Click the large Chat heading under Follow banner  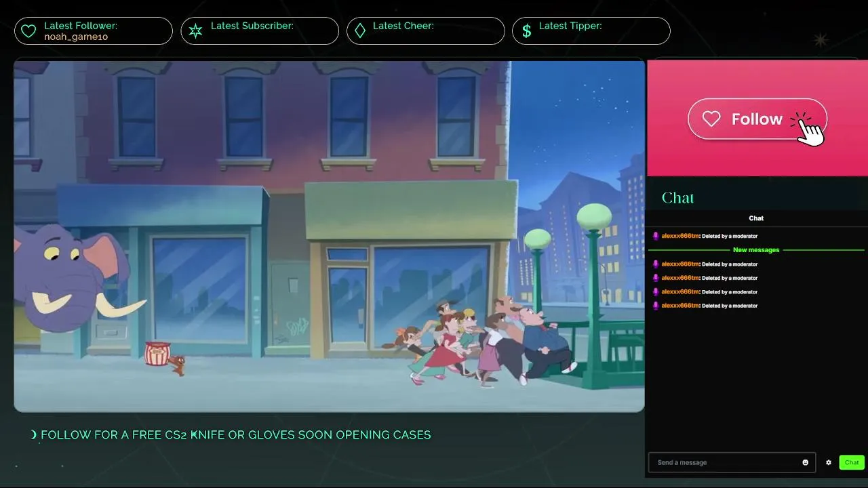coord(677,198)
